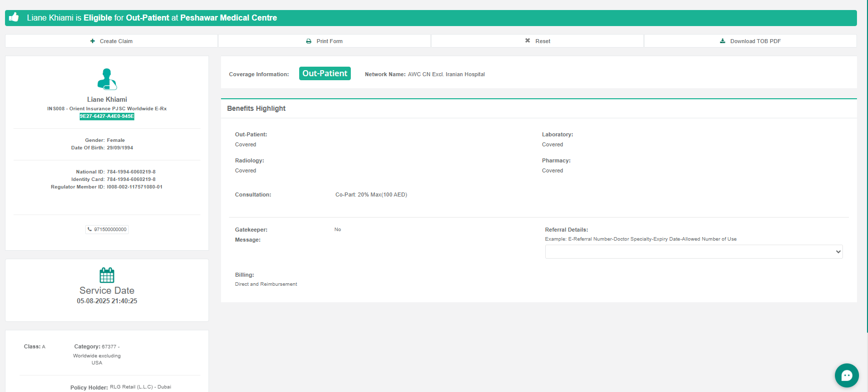This screenshot has height=392, width=868.
Task: Open the chat support bubble
Action: pos(846,375)
